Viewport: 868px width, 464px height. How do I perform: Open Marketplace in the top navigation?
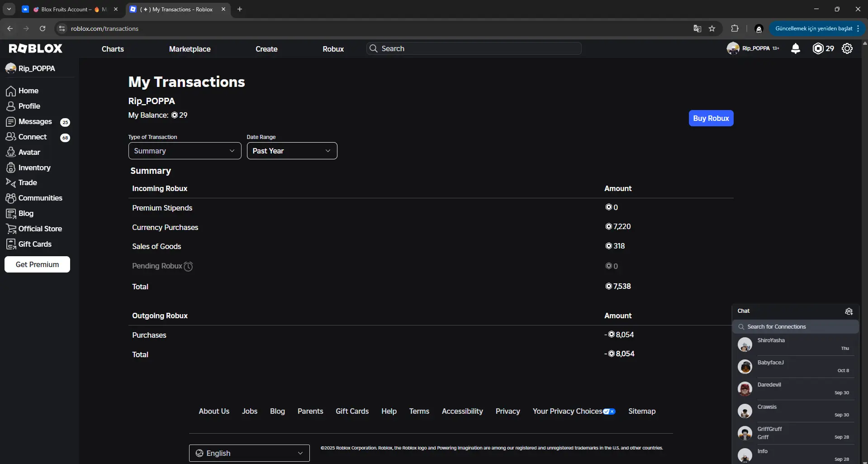pyautogui.click(x=190, y=49)
